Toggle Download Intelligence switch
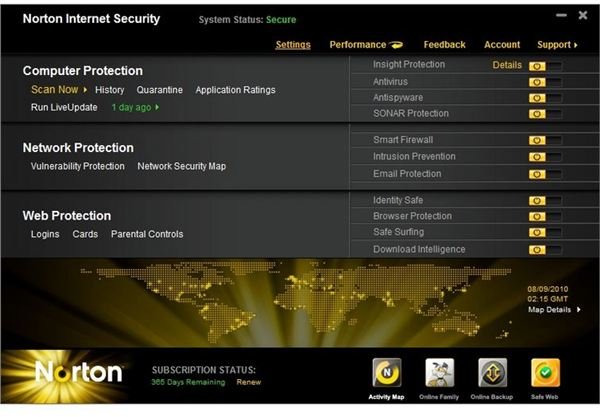600x417 pixels. click(545, 250)
